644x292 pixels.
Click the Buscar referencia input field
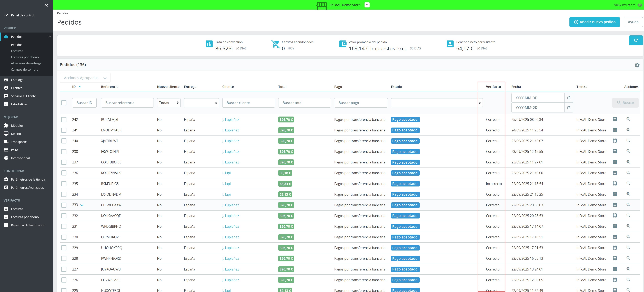click(x=127, y=103)
